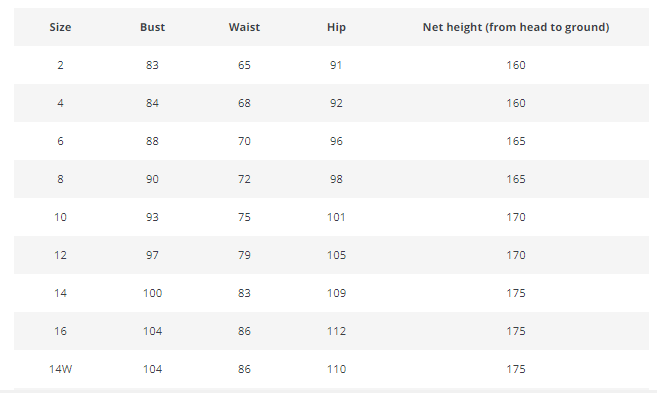Select size 12 in the Size column

60,255
